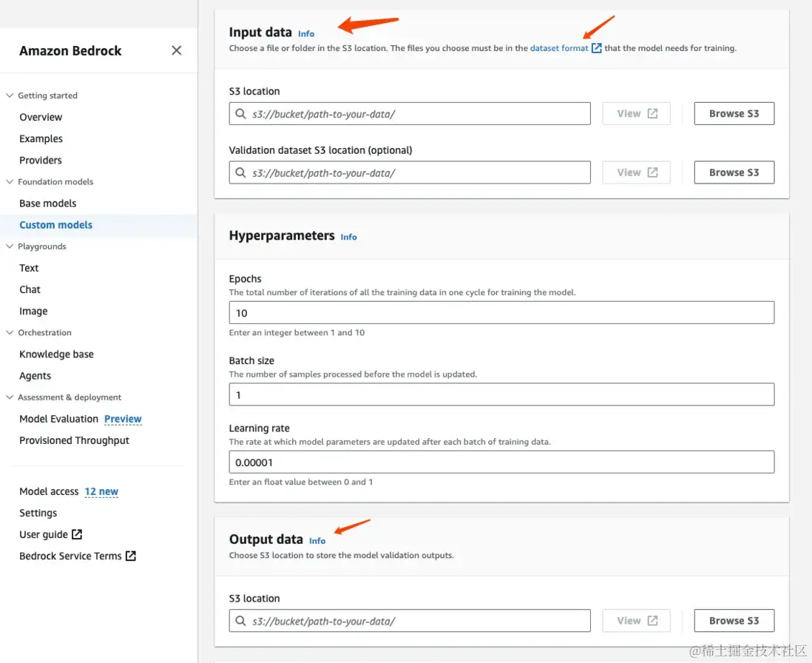Click the User guide external link icon
Image resolution: width=812 pixels, height=663 pixels.
(77, 534)
